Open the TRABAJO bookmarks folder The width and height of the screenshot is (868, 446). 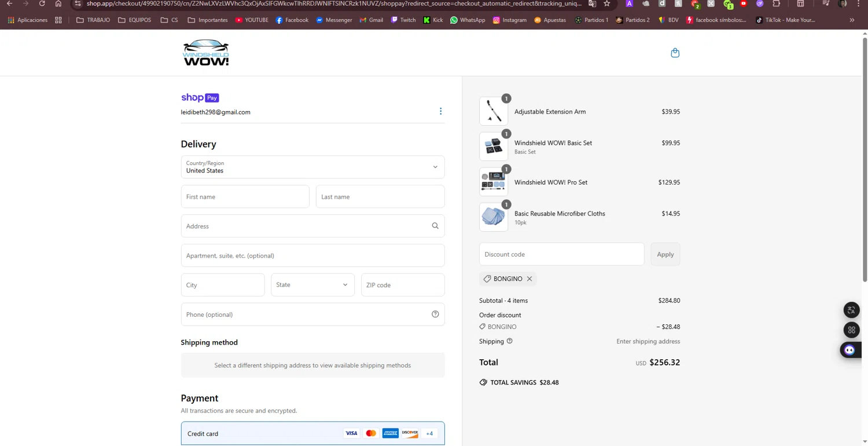pos(93,20)
